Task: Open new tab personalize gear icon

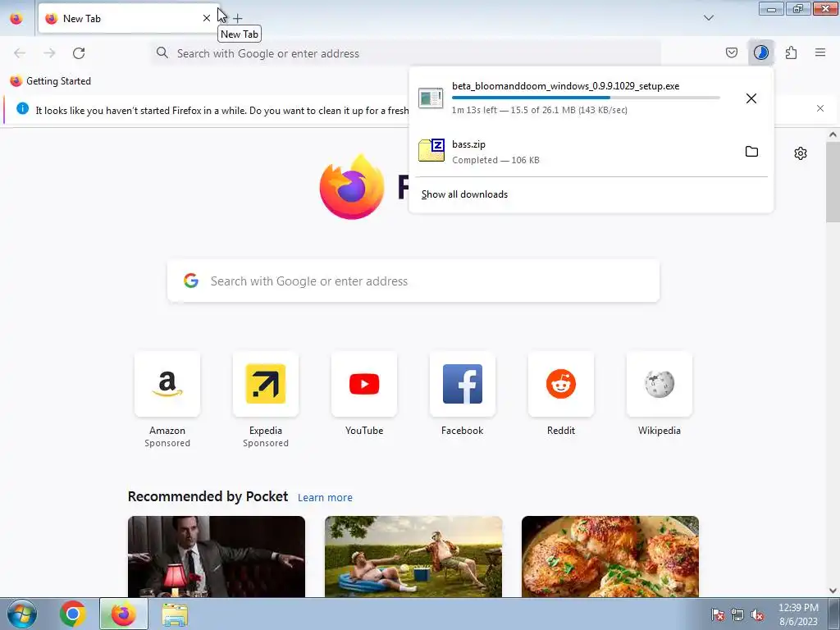Action: click(801, 153)
